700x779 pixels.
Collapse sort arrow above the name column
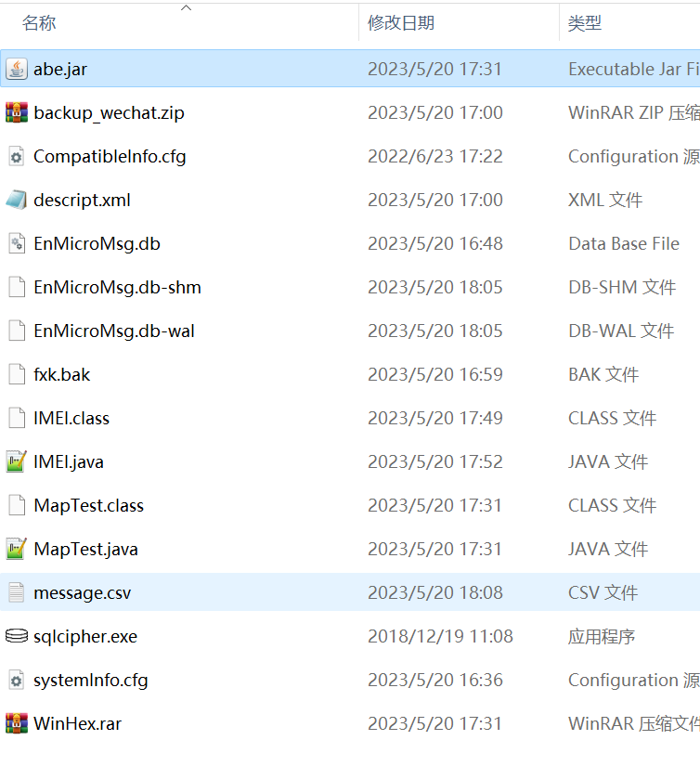(186, 8)
